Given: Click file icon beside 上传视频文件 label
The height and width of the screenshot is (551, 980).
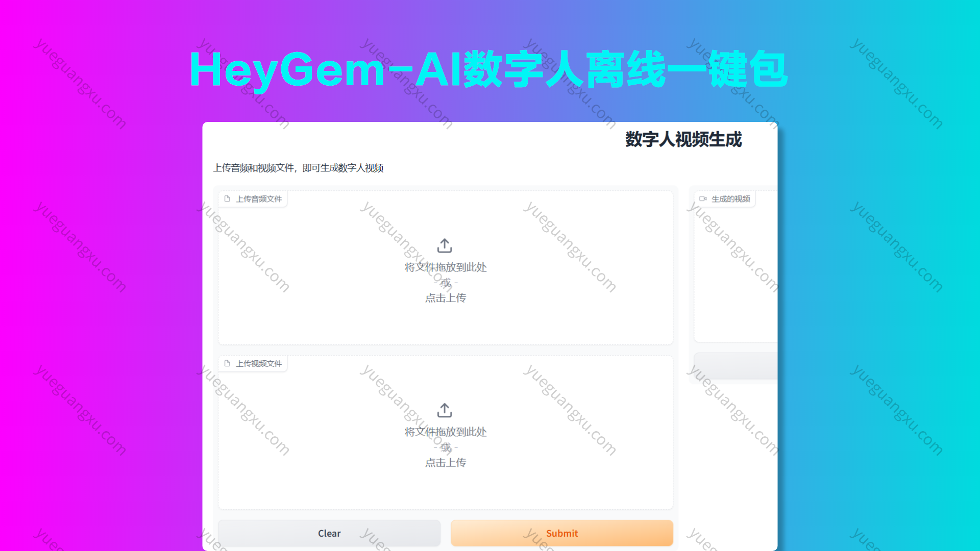Looking at the screenshot, I should click(227, 364).
